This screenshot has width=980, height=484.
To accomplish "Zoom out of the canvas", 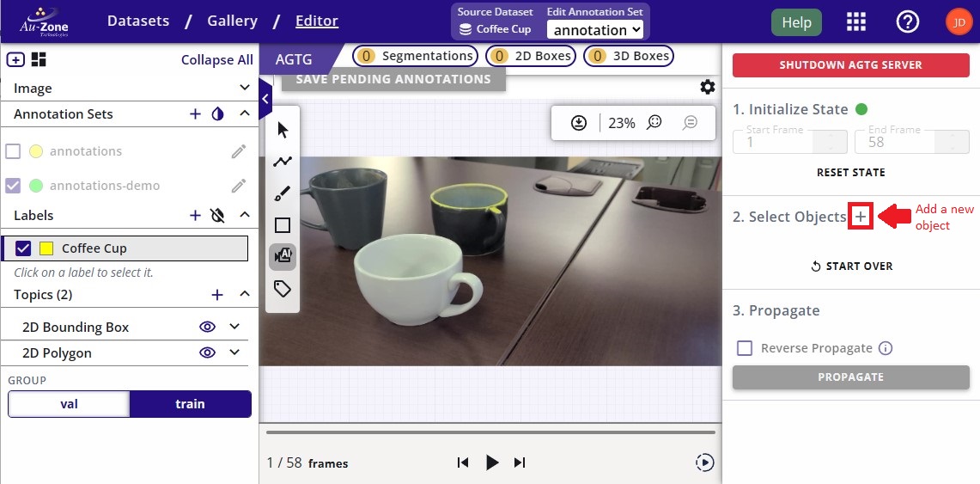I will [x=690, y=123].
